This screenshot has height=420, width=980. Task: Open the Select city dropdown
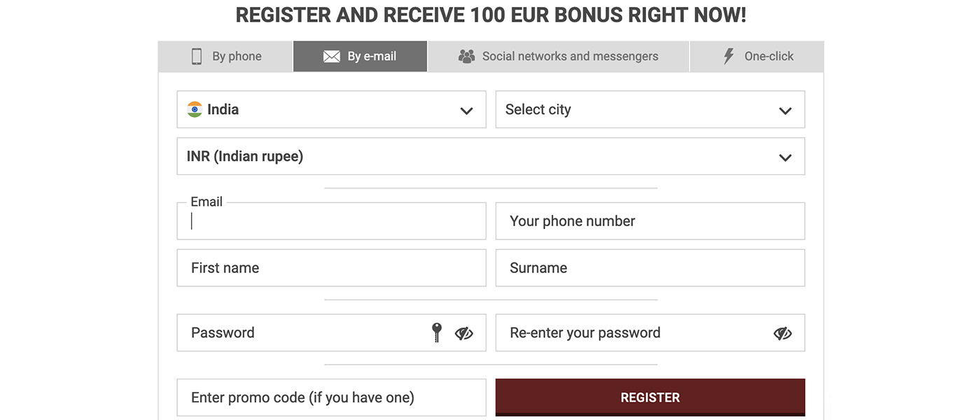tap(650, 109)
